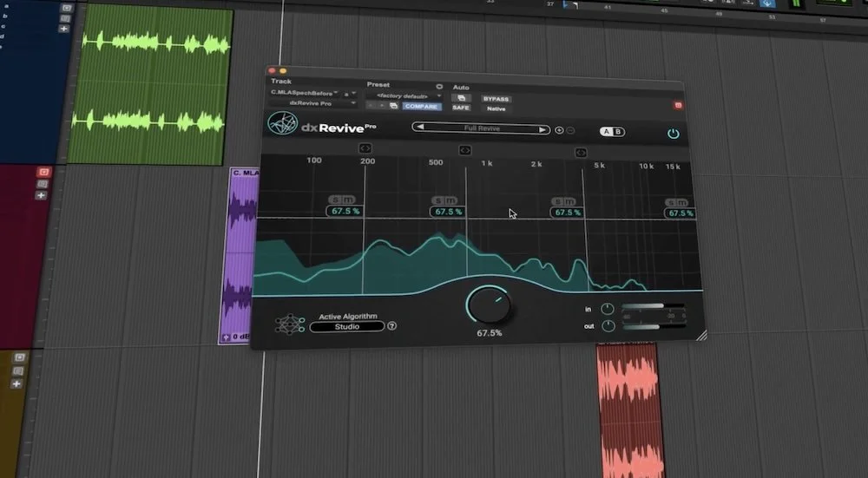868x478 pixels.
Task: Click the Native button
Action: coord(496,108)
